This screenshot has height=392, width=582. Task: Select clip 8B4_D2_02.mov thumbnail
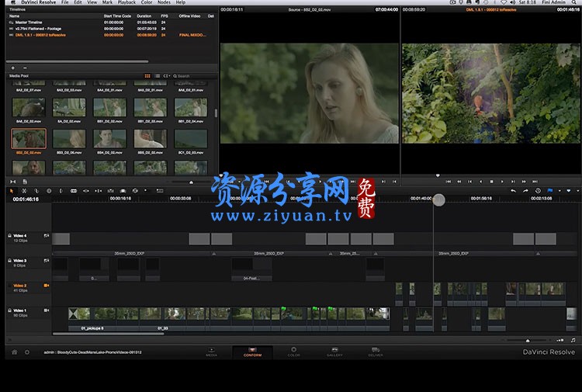110,138
